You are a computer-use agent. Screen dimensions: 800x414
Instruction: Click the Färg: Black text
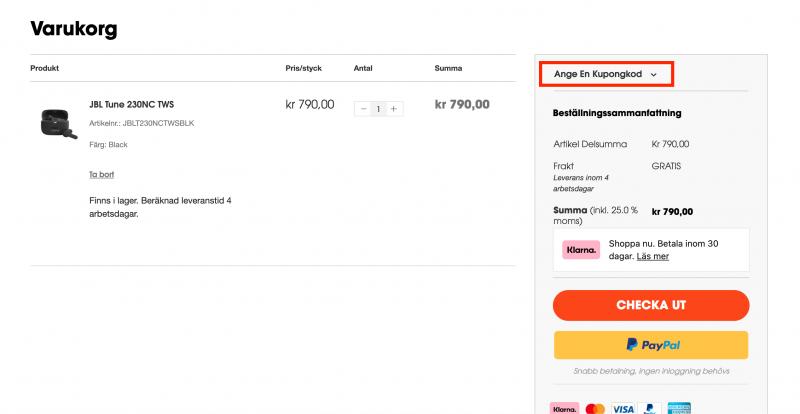[x=108, y=144]
